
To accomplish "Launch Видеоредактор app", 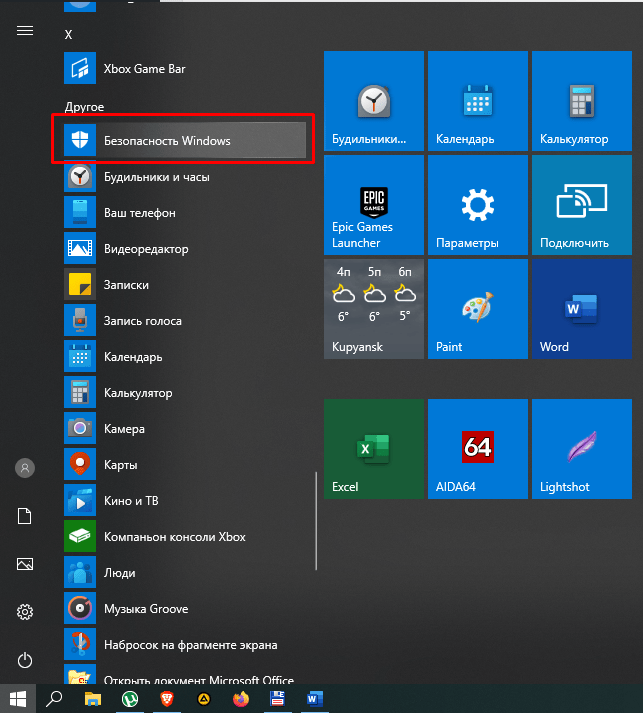I will [185, 249].
